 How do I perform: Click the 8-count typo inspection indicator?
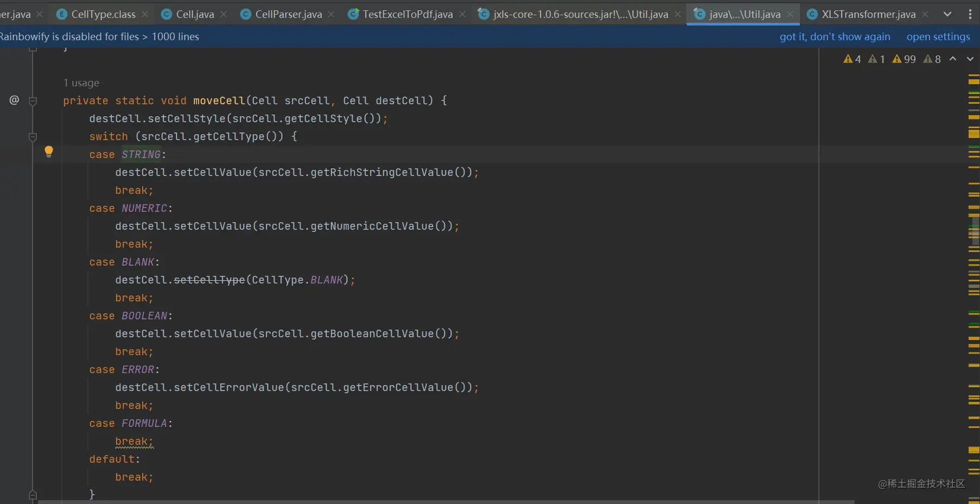[931, 59]
